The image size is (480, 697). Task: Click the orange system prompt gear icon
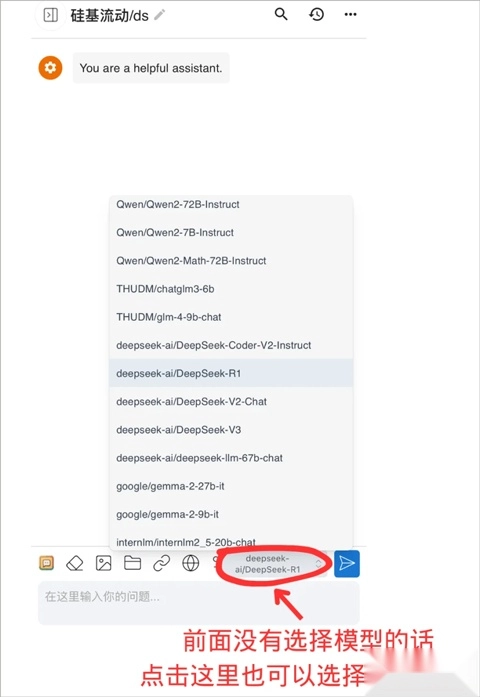[50, 68]
